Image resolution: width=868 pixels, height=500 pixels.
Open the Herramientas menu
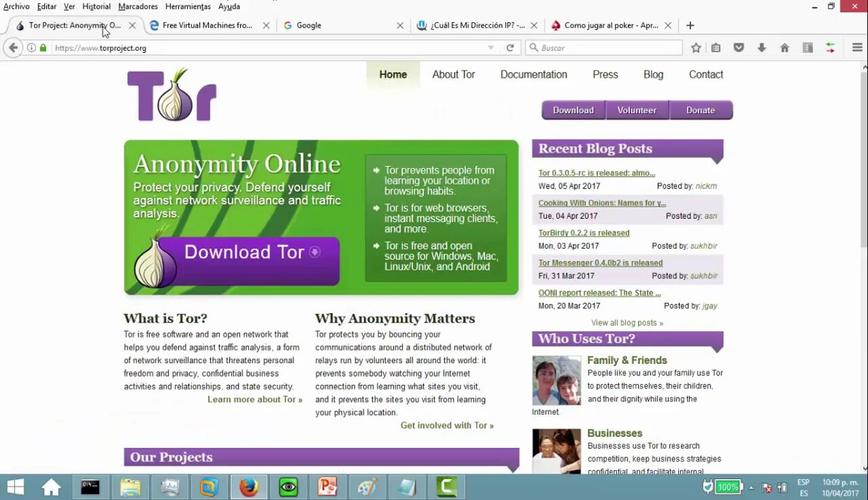coord(188,6)
